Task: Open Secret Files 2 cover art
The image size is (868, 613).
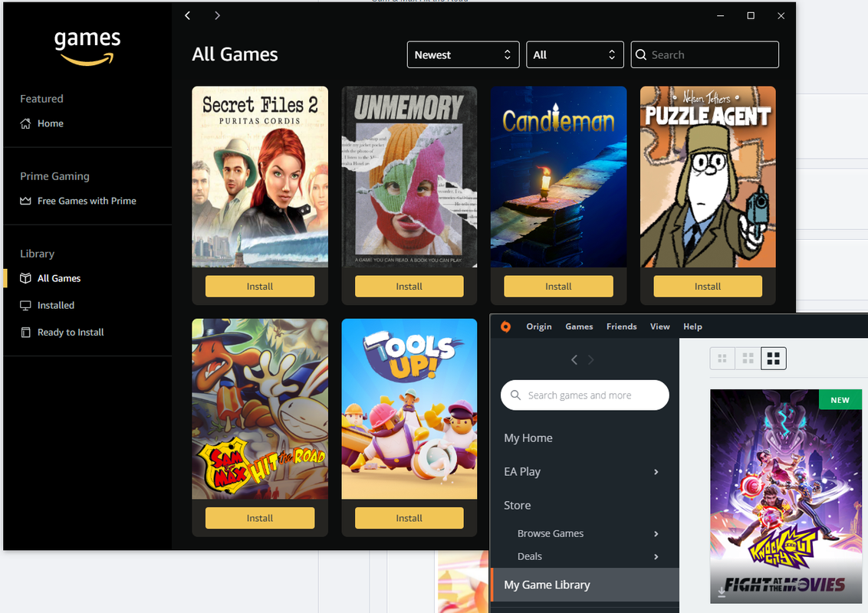Action: [x=260, y=176]
